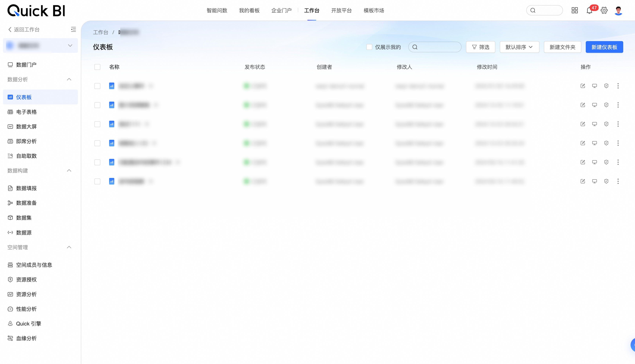Open the apps grid icon

pos(574,10)
